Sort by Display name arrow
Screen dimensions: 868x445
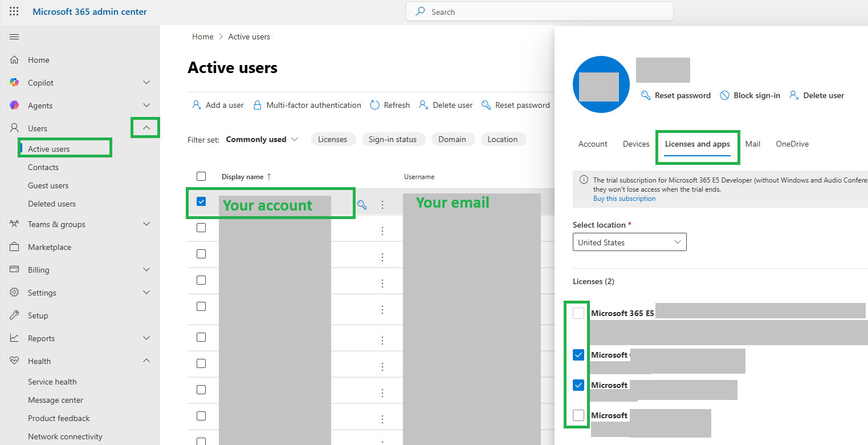[269, 177]
